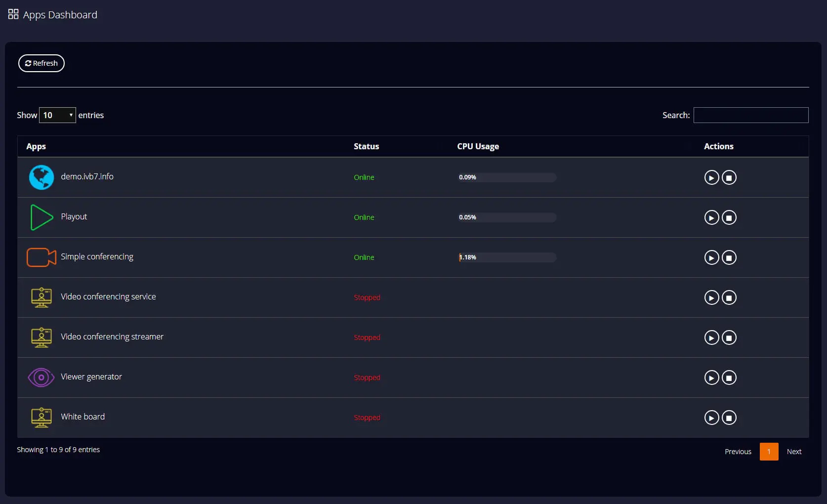Focus the Search input field
827x504 pixels.
751,115
